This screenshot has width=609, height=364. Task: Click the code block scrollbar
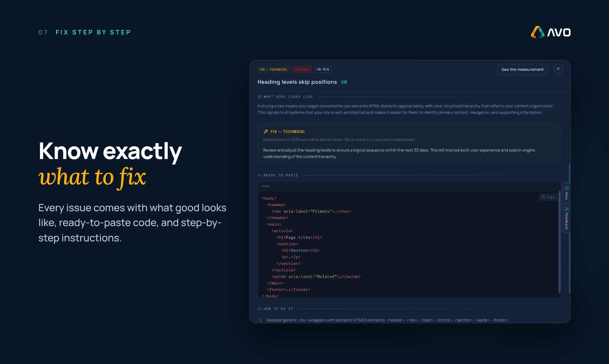pos(559,242)
